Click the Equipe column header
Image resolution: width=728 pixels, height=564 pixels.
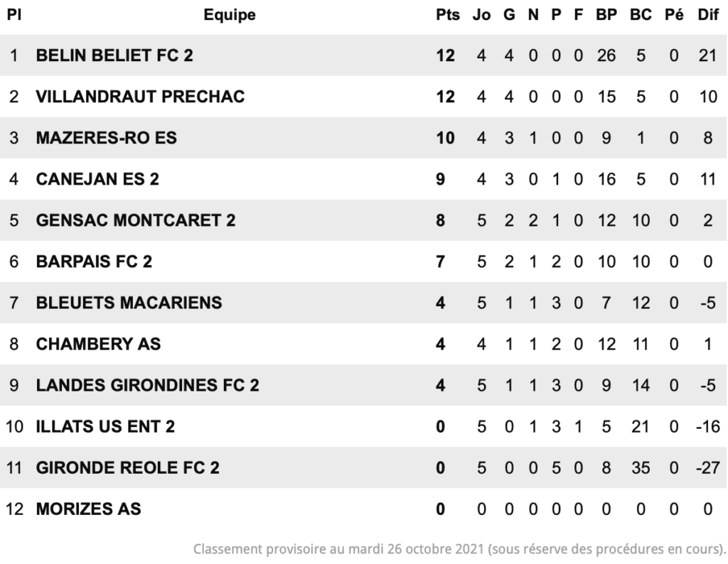230,15
